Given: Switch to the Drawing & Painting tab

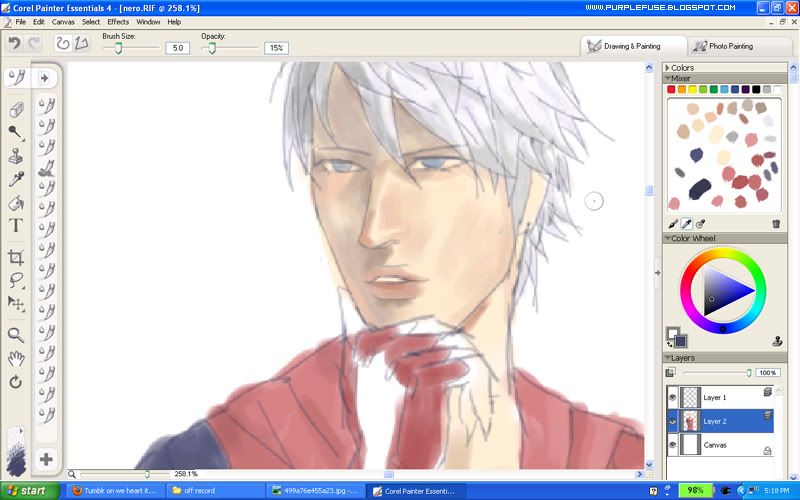Looking at the screenshot, I should point(633,46).
